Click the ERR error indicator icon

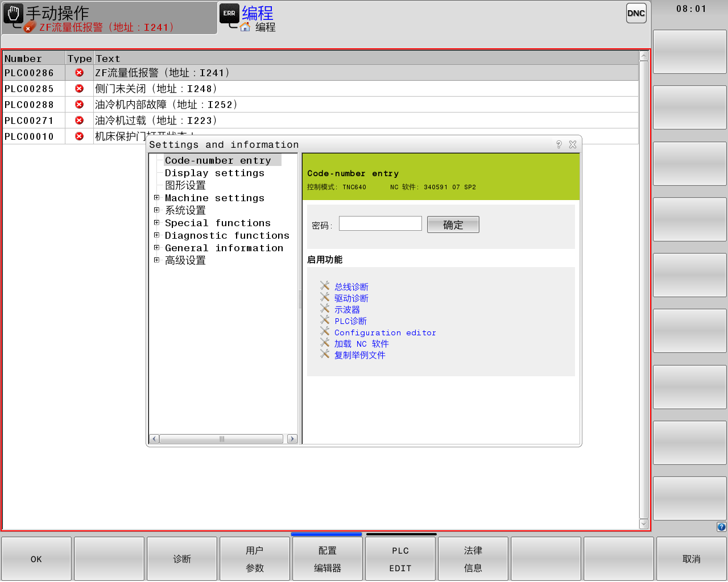coord(229,13)
